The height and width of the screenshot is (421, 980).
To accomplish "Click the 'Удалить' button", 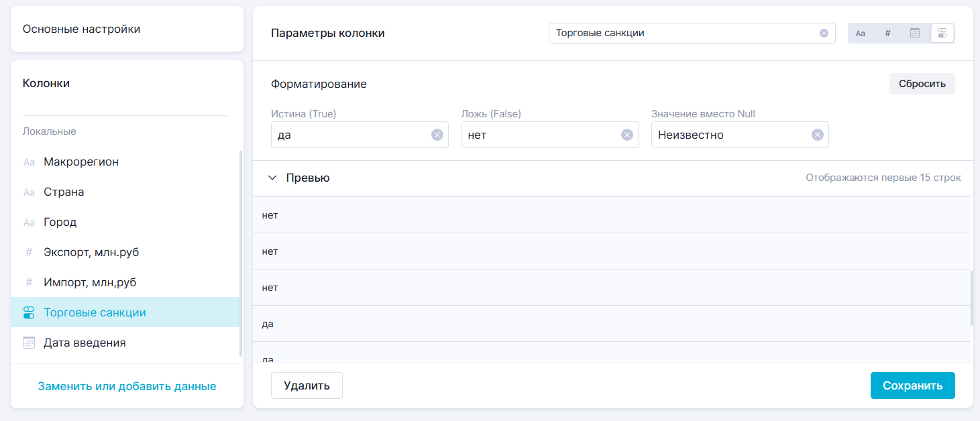I will (307, 385).
